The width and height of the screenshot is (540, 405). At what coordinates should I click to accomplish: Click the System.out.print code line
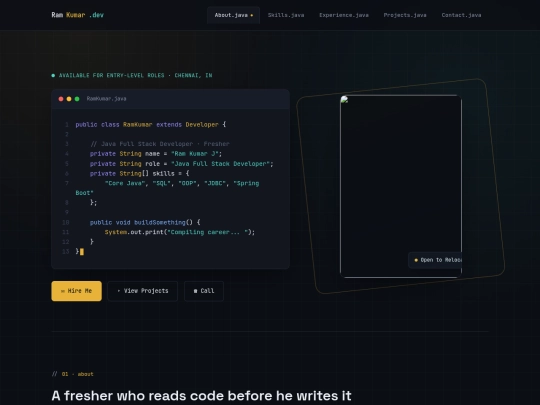[x=180, y=232]
